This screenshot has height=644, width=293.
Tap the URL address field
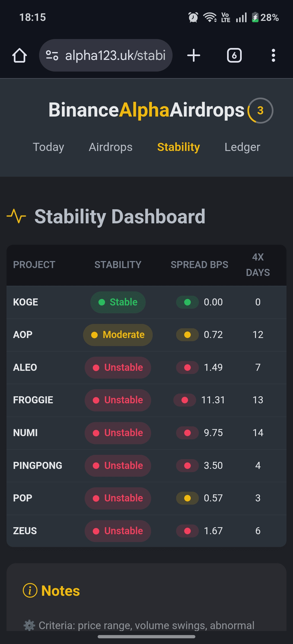[115, 56]
